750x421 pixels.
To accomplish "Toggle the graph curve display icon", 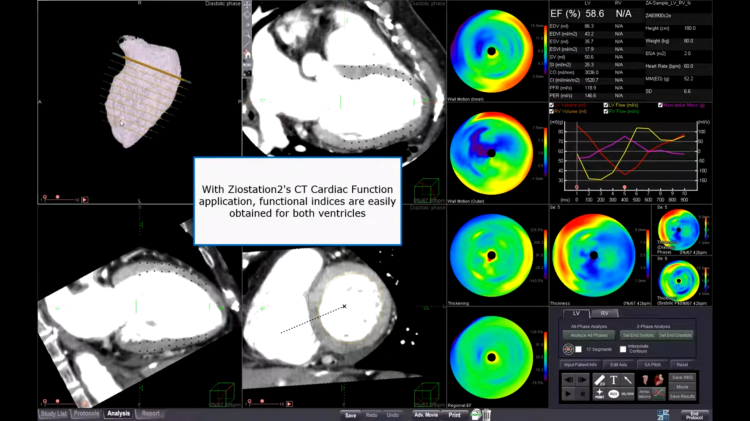I will click(x=659, y=394).
